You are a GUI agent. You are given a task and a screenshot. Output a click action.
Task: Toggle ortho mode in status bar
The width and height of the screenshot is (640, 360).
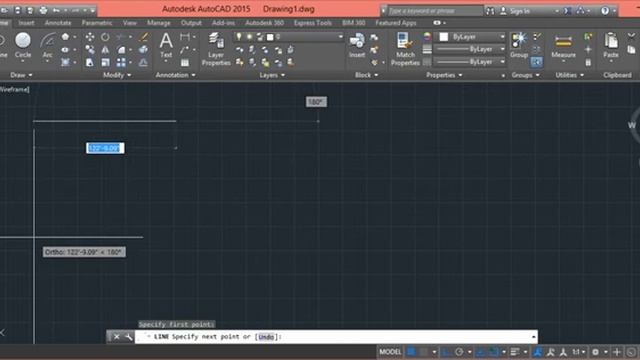tap(446, 351)
